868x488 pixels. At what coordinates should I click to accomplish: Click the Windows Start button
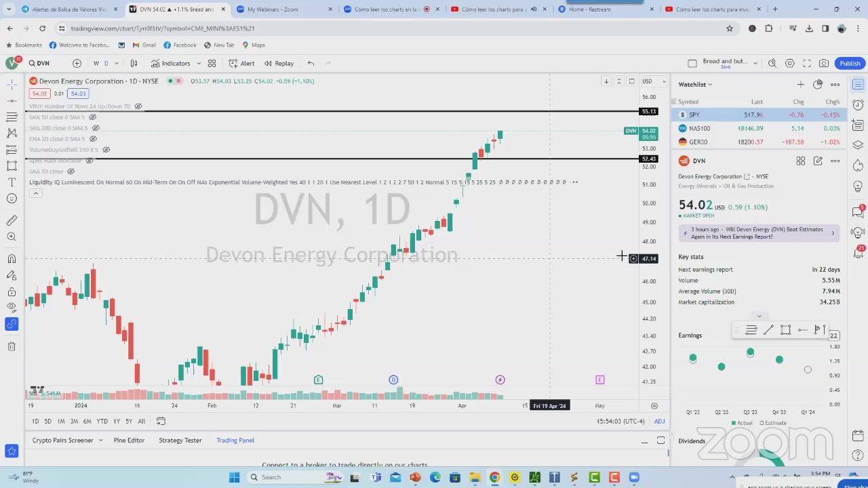point(234,477)
